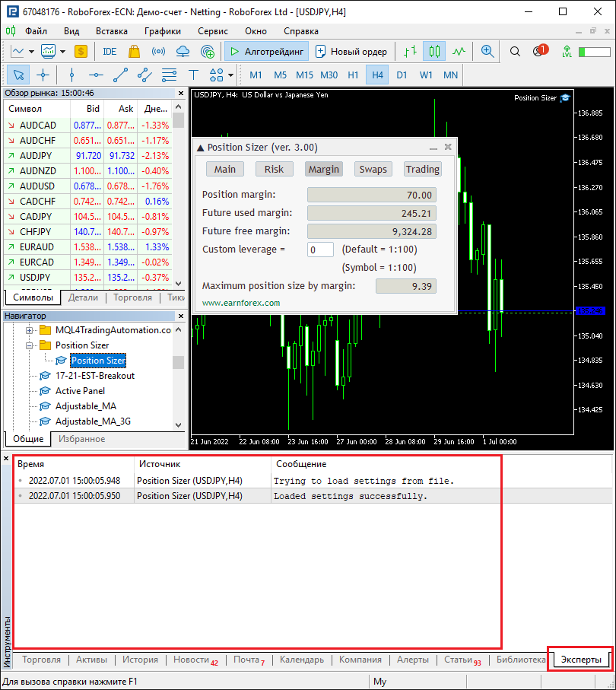The image size is (616, 690).
Task: Switch to the Main tab in Position Sizer
Action: (225, 169)
